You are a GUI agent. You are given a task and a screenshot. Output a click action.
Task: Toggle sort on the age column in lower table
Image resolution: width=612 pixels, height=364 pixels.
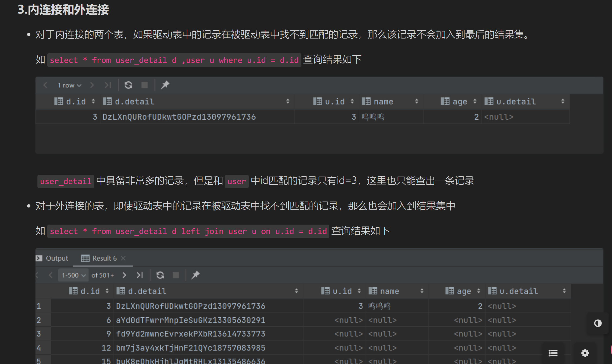[479, 291]
